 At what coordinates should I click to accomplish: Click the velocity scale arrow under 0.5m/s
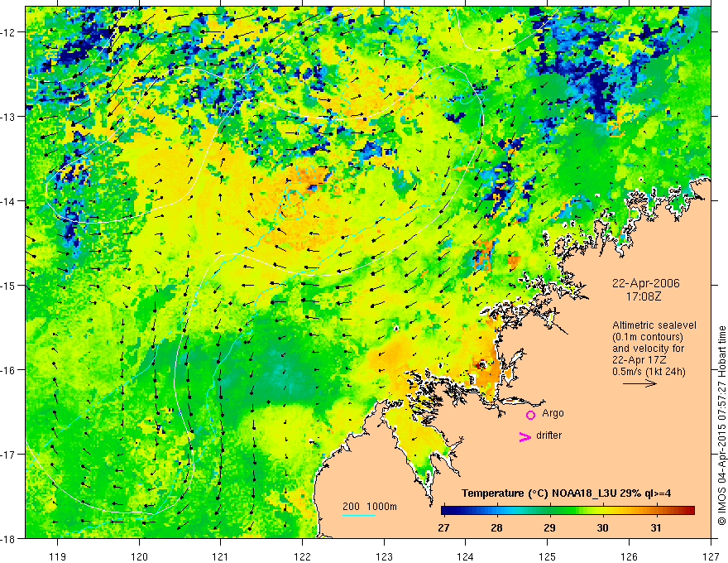(639, 383)
